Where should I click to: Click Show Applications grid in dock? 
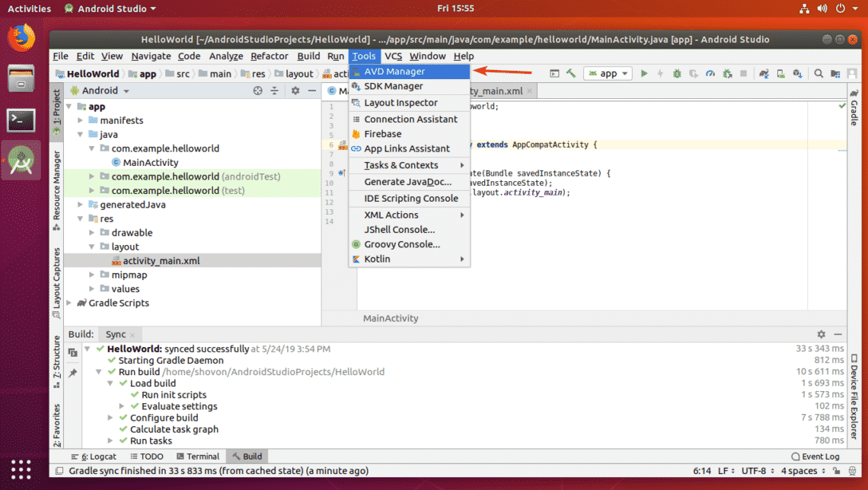tap(21, 469)
